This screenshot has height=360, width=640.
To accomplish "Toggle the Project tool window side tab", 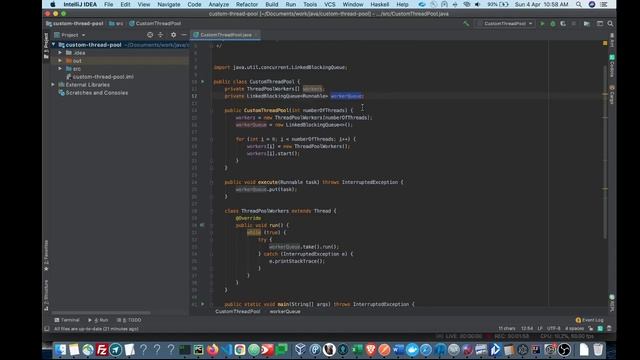I will (46, 46).
